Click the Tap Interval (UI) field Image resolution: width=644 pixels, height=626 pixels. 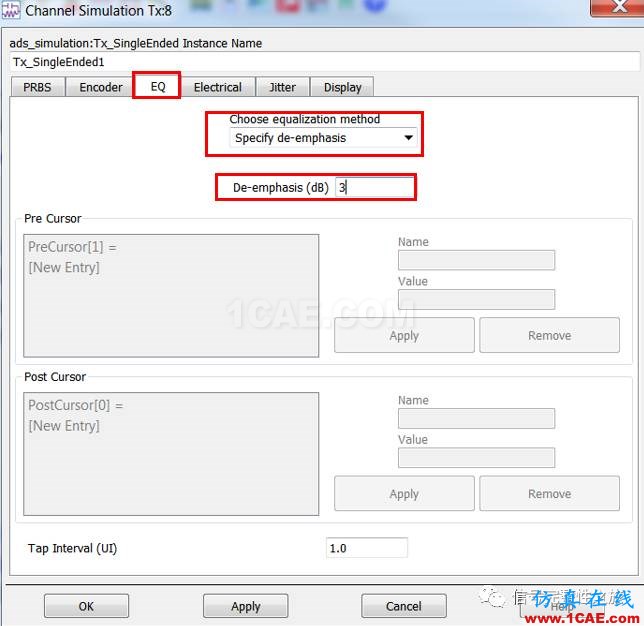click(366, 548)
